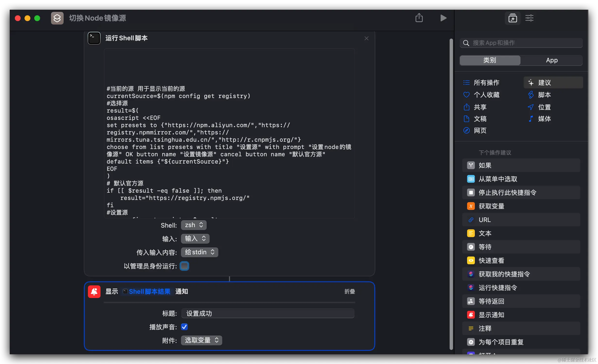
Task: Open the Shell zsh dropdown
Action: coord(194,225)
